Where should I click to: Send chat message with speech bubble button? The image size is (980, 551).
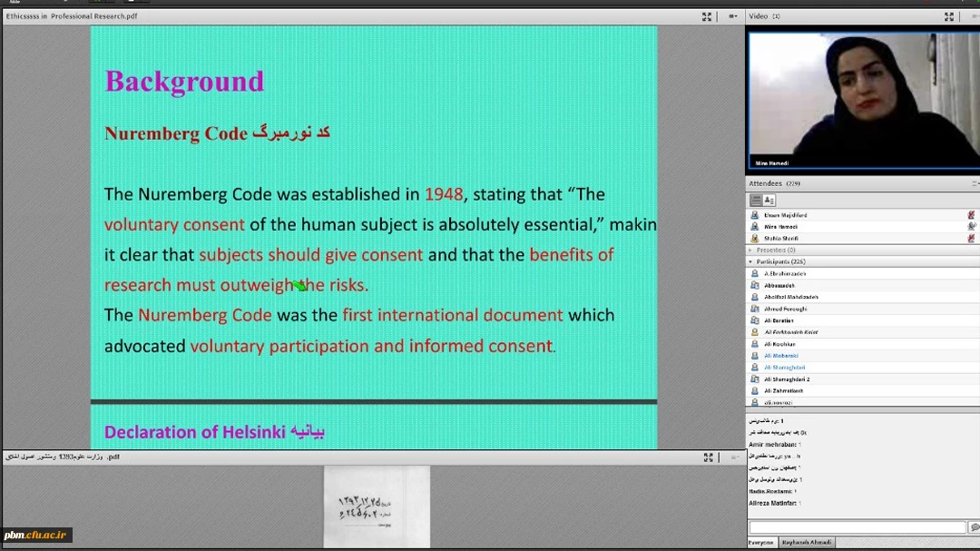[x=974, y=527]
